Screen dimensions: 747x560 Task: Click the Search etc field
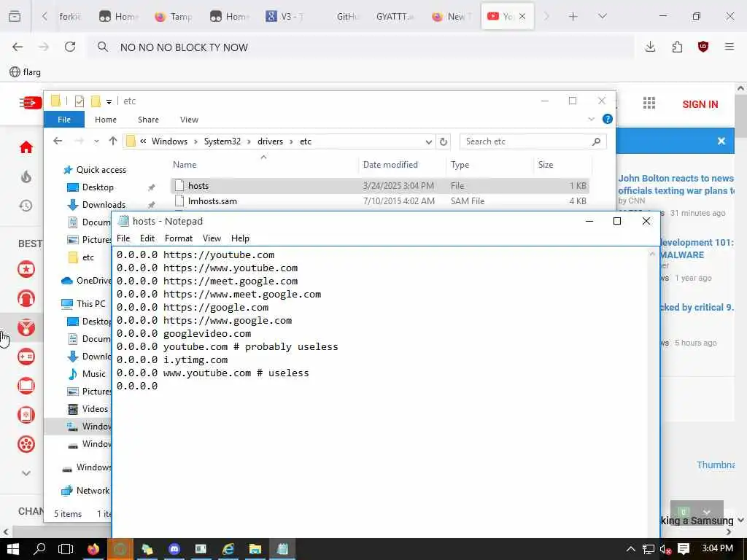pyautogui.click(x=533, y=141)
